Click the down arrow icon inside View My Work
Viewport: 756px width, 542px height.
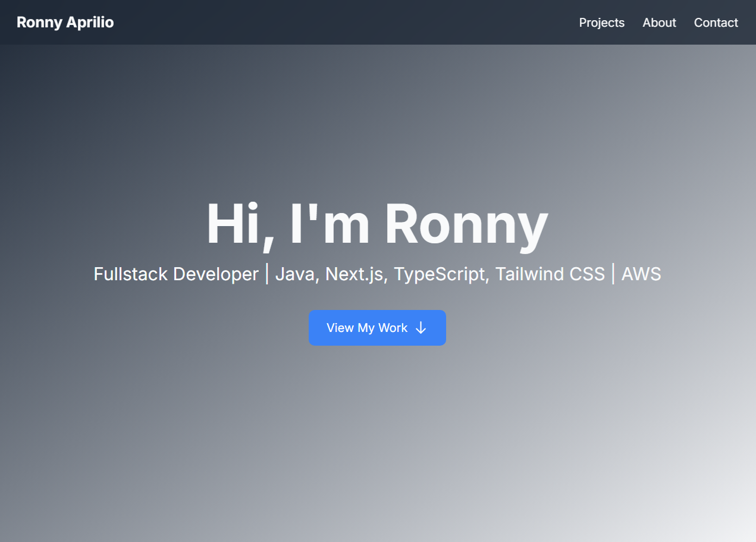click(x=421, y=328)
